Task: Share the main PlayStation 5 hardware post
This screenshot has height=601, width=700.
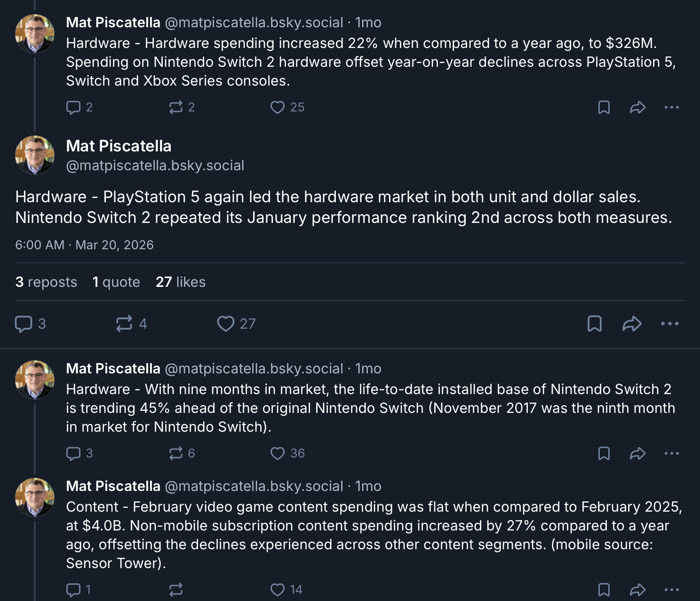Action: point(632,324)
